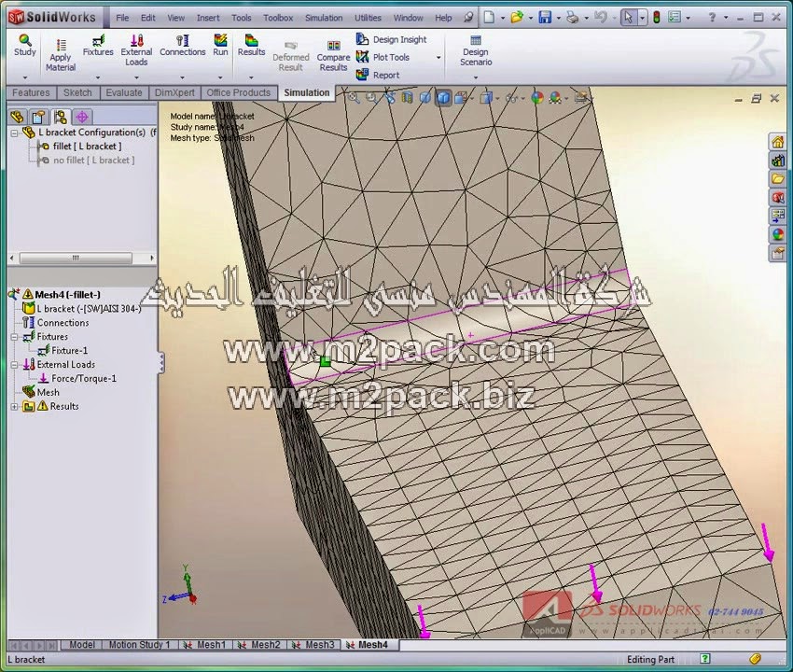Open the Fixtures tool
793x672 pixels.
[x=98, y=46]
